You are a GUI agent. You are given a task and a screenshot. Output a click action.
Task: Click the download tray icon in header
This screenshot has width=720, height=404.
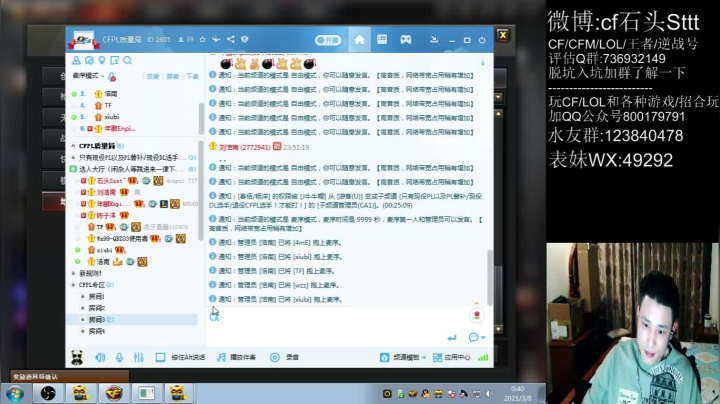pyautogui.click(x=434, y=40)
